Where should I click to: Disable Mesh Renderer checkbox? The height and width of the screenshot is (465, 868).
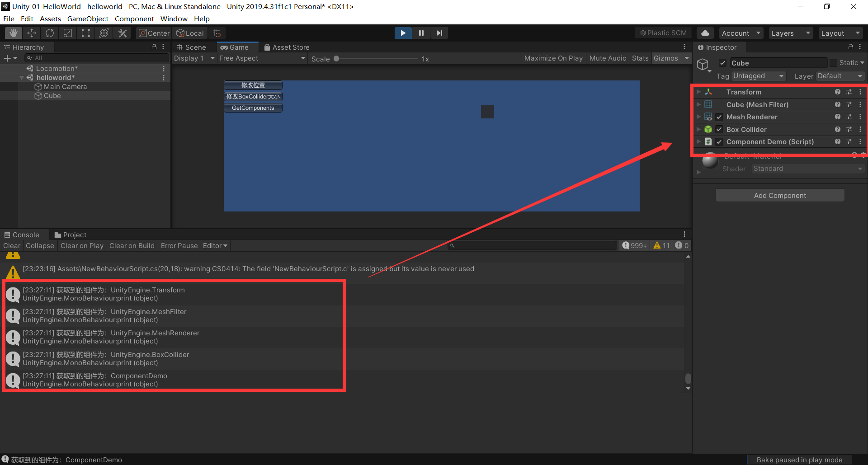pos(719,117)
